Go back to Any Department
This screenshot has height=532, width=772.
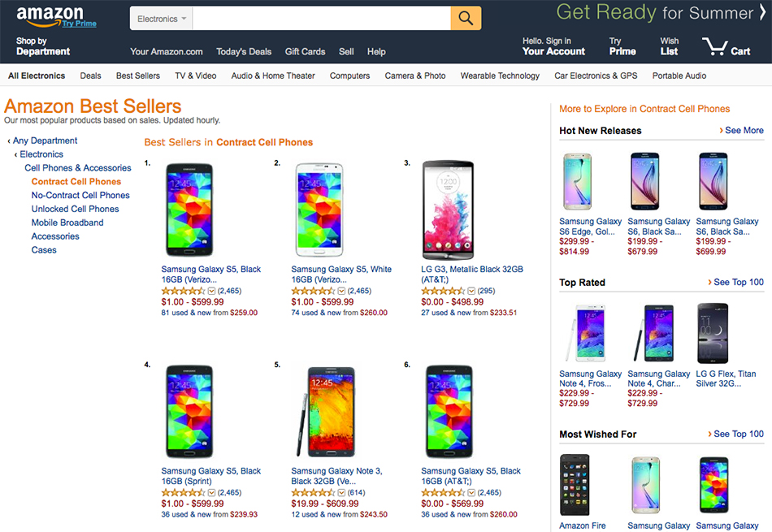[x=45, y=140]
